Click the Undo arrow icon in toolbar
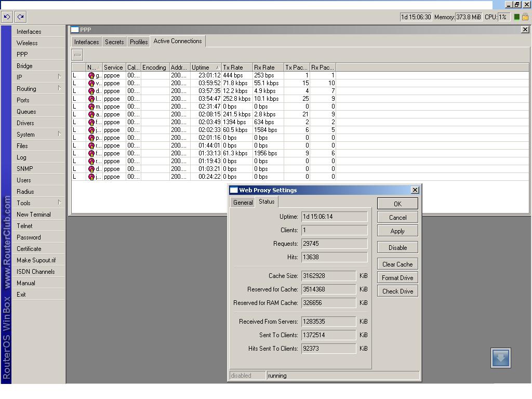532x399 pixels. (x=7, y=17)
